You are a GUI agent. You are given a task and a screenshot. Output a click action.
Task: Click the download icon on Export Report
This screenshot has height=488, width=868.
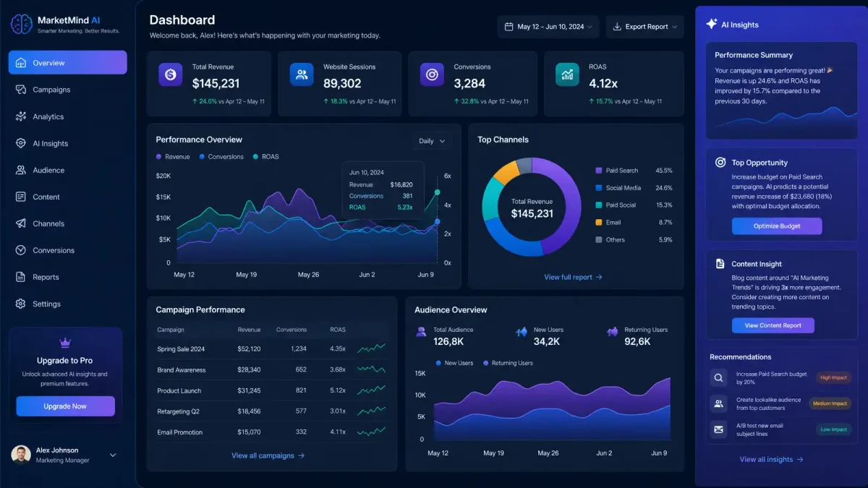(x=617, y=27)
